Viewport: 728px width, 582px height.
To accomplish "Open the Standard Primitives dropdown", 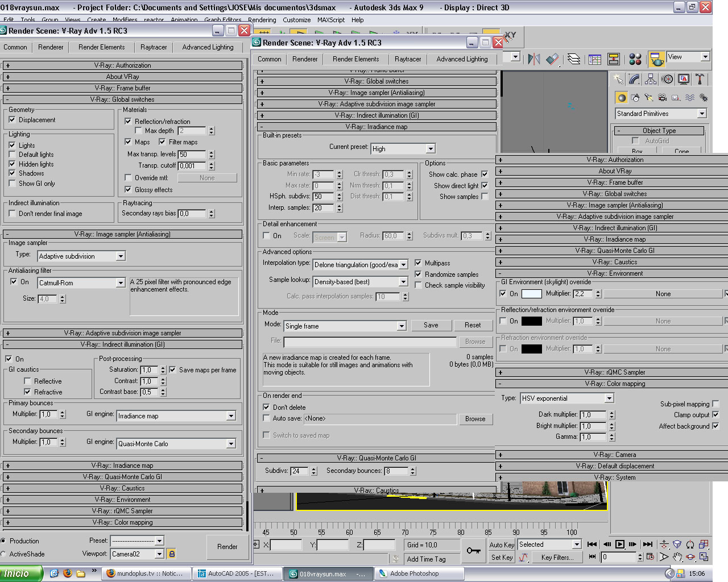I will click(661, 114).
